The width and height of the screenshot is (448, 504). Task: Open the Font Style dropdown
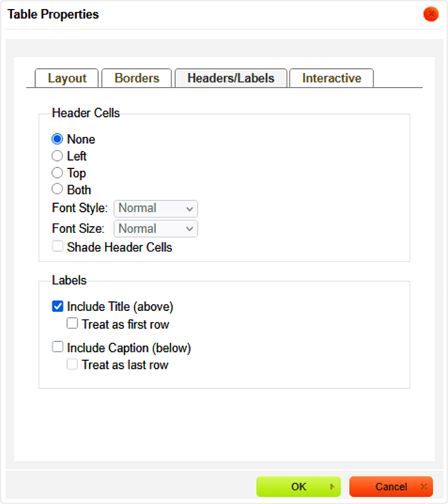tap(156, 209)
